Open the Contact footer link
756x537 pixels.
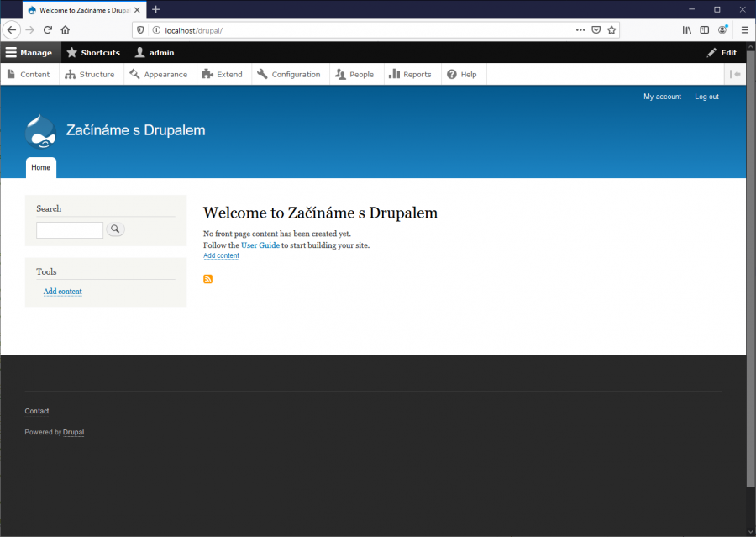(37, 411)
